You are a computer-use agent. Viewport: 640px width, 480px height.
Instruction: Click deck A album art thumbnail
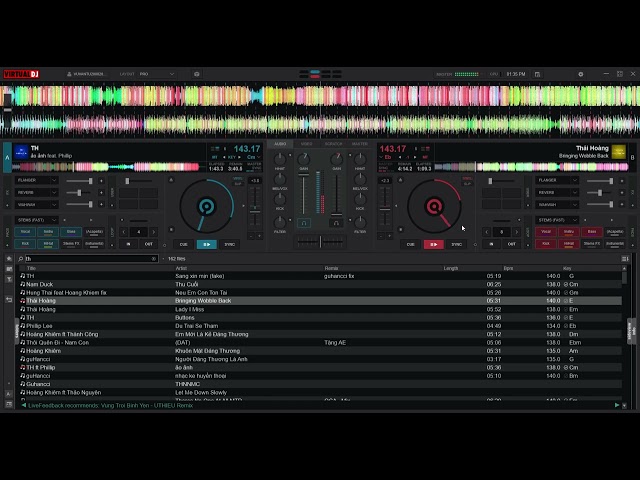coord(21,152)
